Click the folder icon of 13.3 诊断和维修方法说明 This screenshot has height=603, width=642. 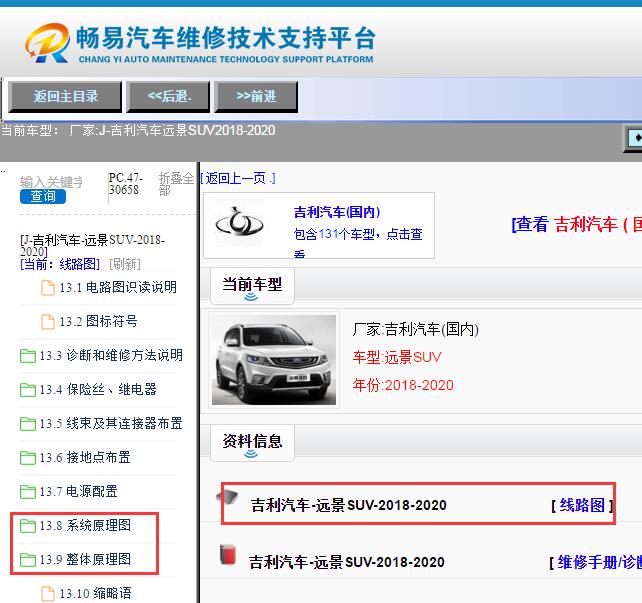[28, 355]
